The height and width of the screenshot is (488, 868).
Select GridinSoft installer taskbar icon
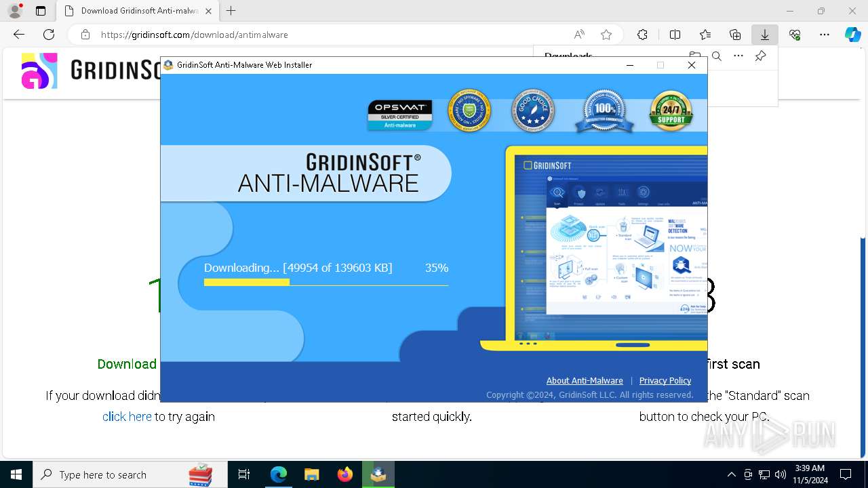pyautogui.click(x=378, y=474)
